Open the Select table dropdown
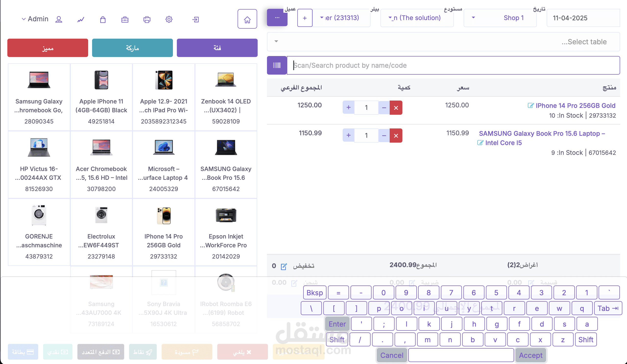627x364 pixels. [443, 42]
